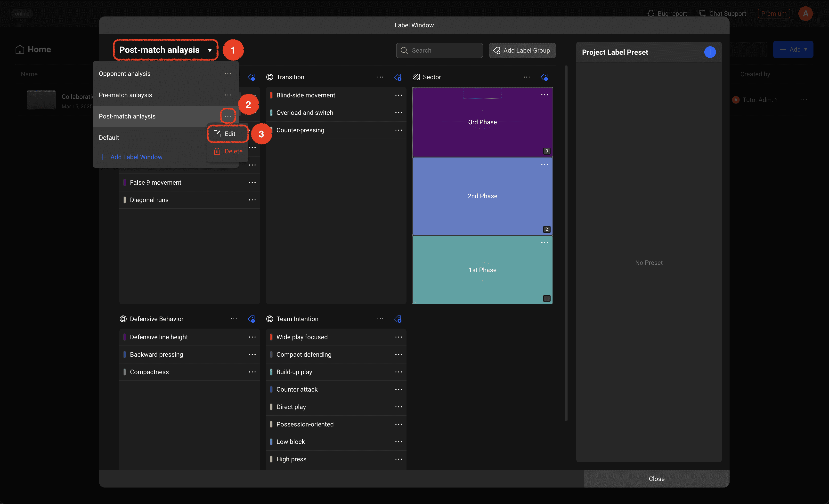This screenshot has width=829, height=504.
Task: Open options for High press label
Action: pyautogui.click(x=398, y=459)
